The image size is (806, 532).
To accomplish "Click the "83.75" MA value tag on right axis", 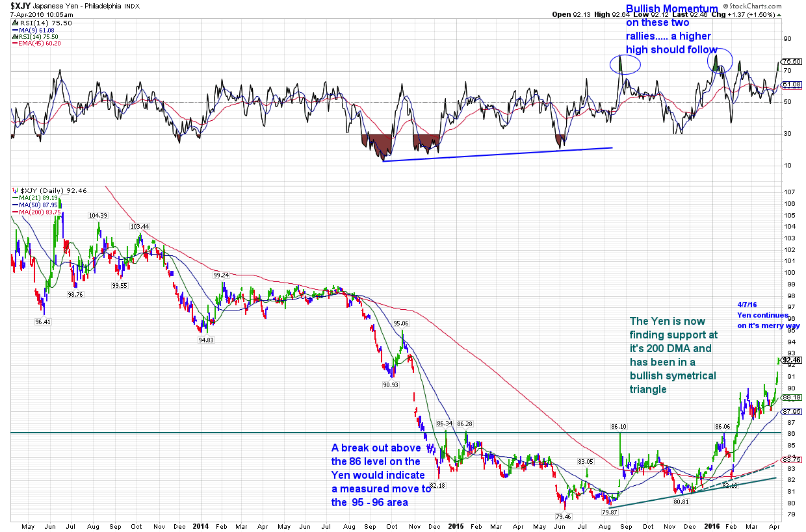I will [792, 460].
